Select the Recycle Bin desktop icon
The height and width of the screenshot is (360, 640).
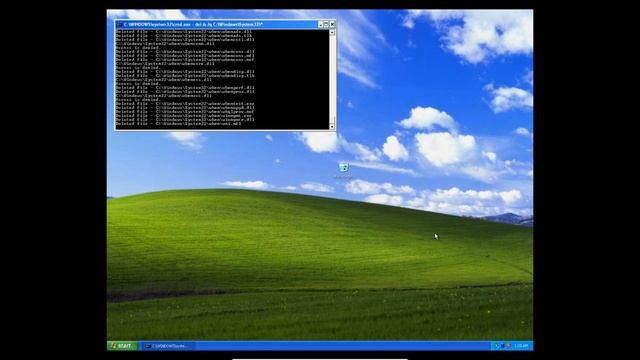344,171
